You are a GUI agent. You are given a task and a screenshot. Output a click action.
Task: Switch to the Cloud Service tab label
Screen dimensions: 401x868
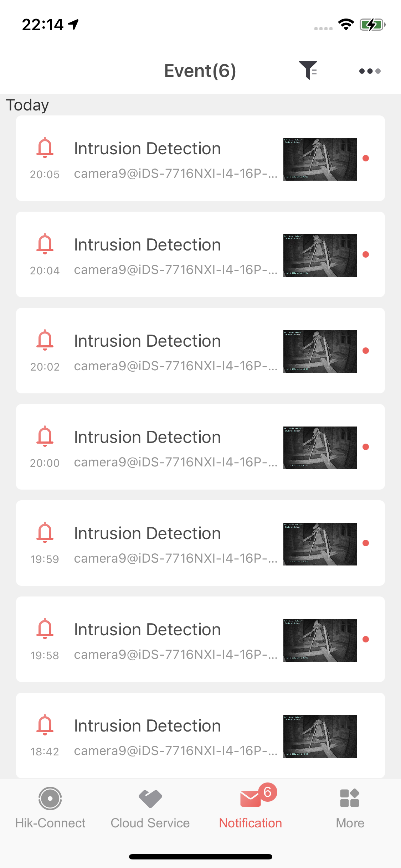tap(150, 823)
